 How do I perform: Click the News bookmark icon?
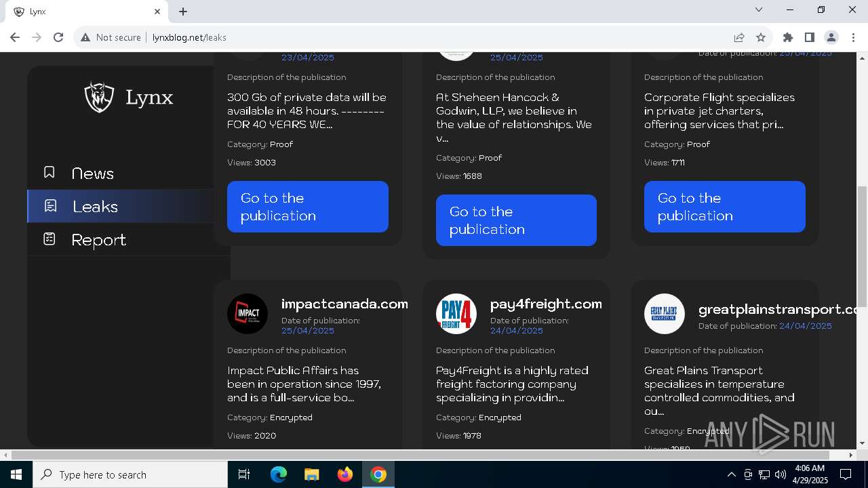(49, 173)
